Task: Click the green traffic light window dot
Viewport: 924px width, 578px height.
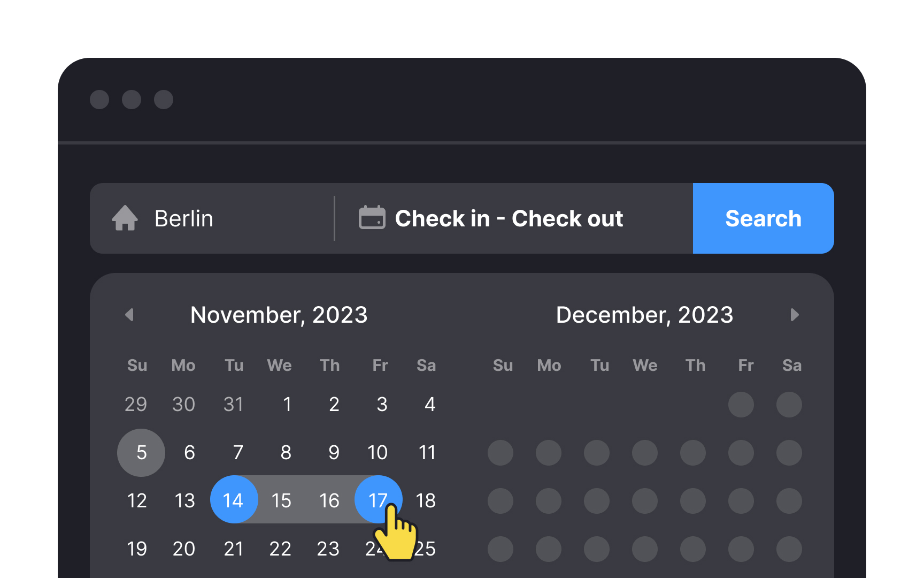Action: [x=164, y=100]
